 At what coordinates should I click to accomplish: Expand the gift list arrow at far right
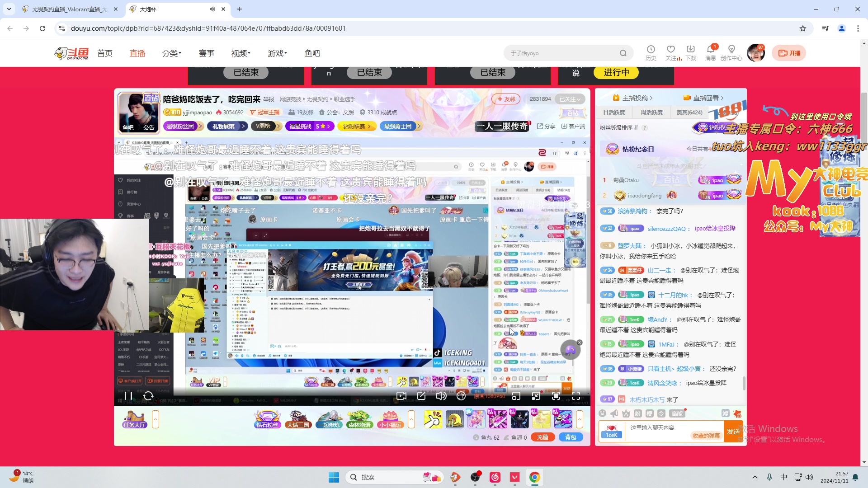coord(579,419)
